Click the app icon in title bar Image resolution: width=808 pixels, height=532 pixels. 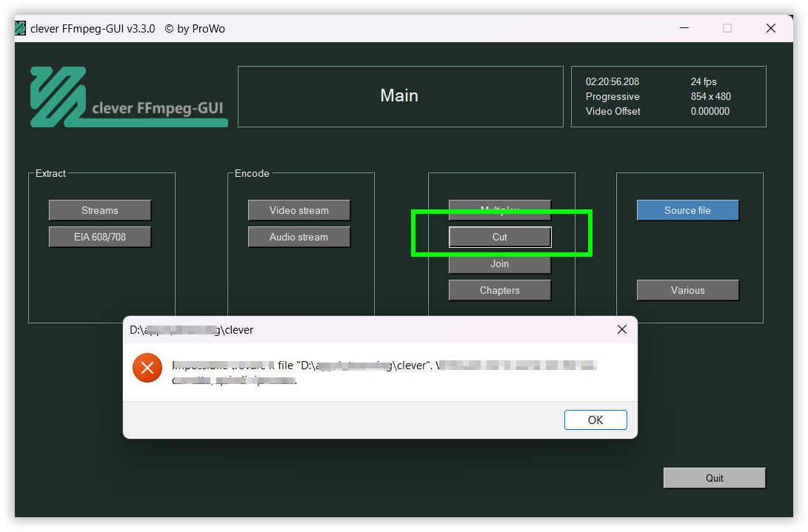[x=20, y=28]
